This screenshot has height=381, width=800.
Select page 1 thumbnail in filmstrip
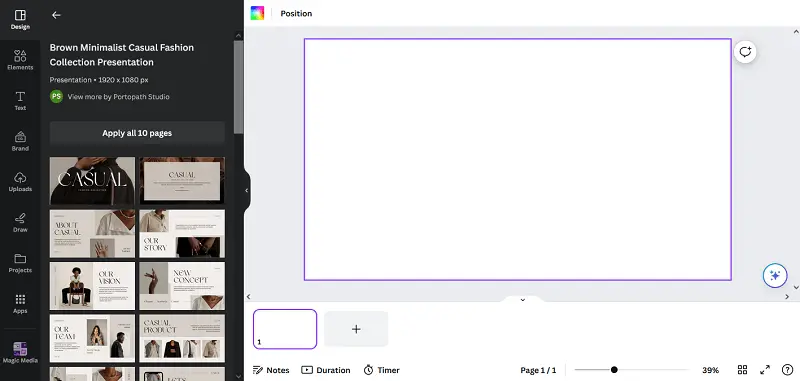(285, 329)
